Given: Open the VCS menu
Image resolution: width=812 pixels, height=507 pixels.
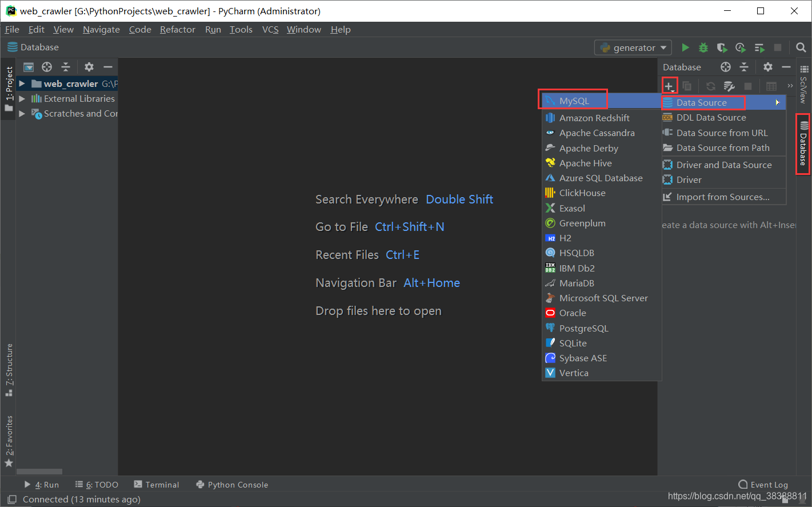Looking at the screenshot, I should (x=270, y=30).
